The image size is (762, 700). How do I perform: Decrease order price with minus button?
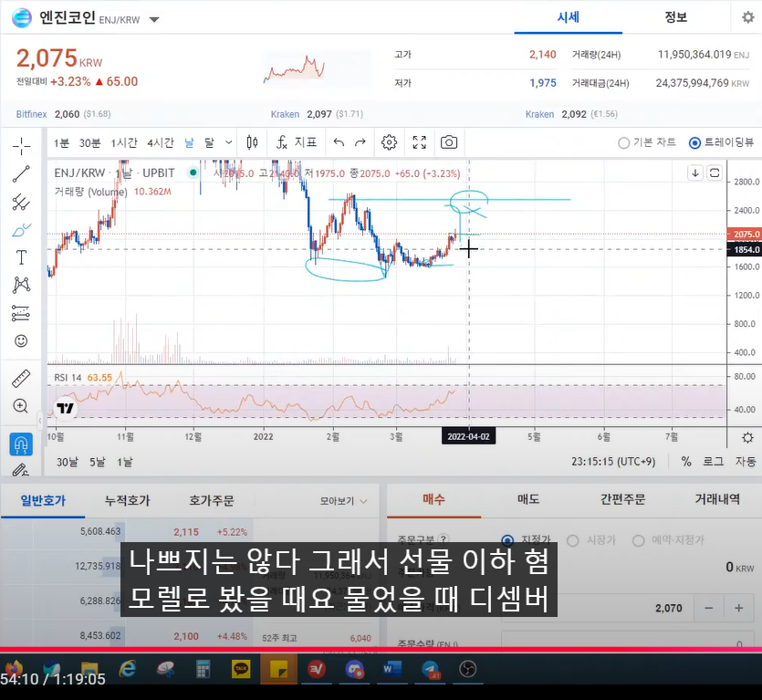(x=708, y=608)
